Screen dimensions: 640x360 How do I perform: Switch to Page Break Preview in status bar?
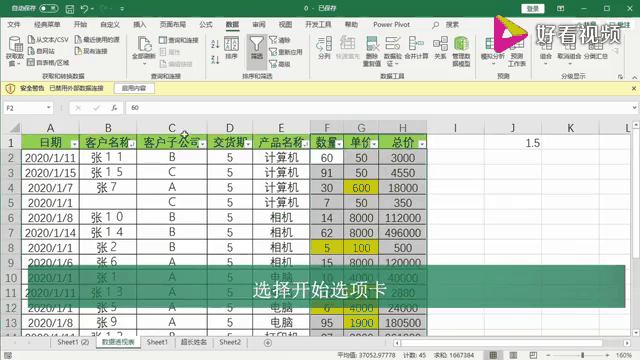[533, 355]
